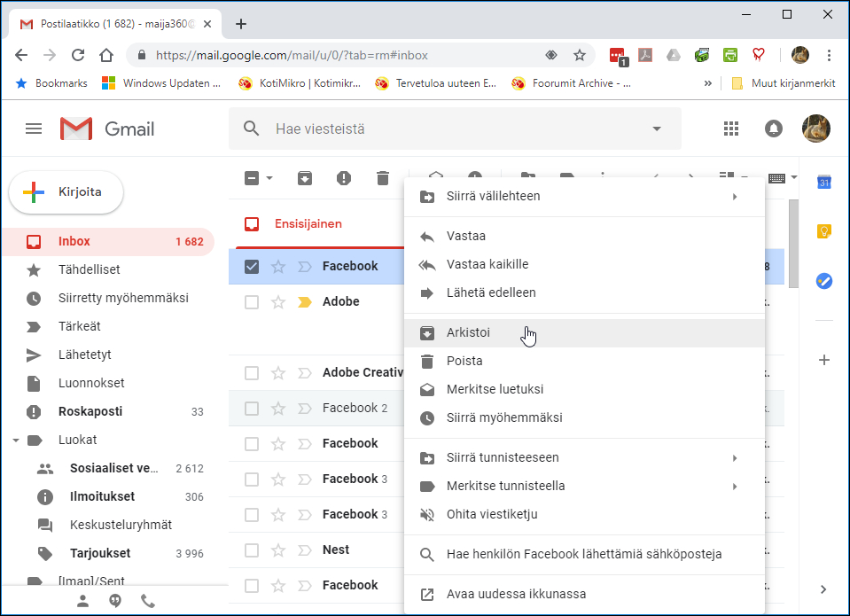Open the search options dropdown arrow

pyautogui.click(x=656, y=128)
